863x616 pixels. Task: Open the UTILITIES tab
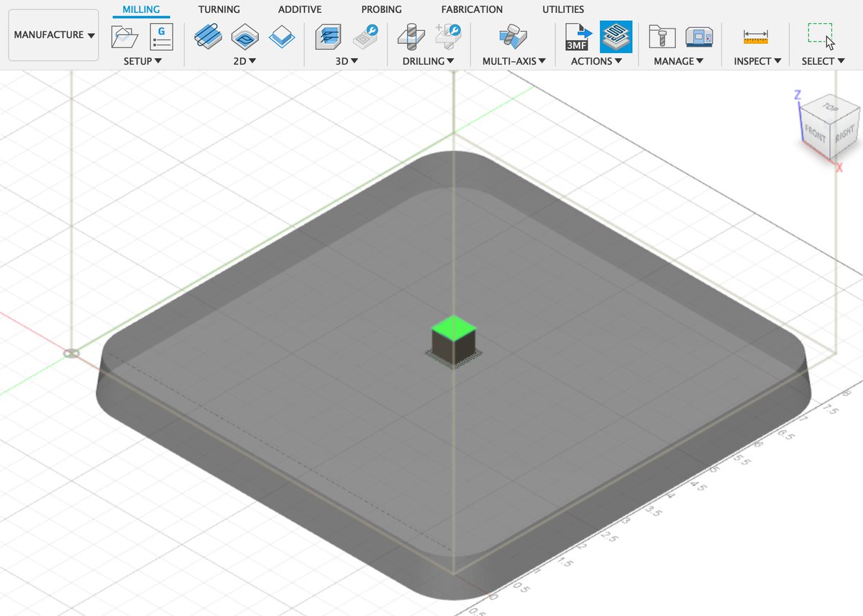pos(563,9)
